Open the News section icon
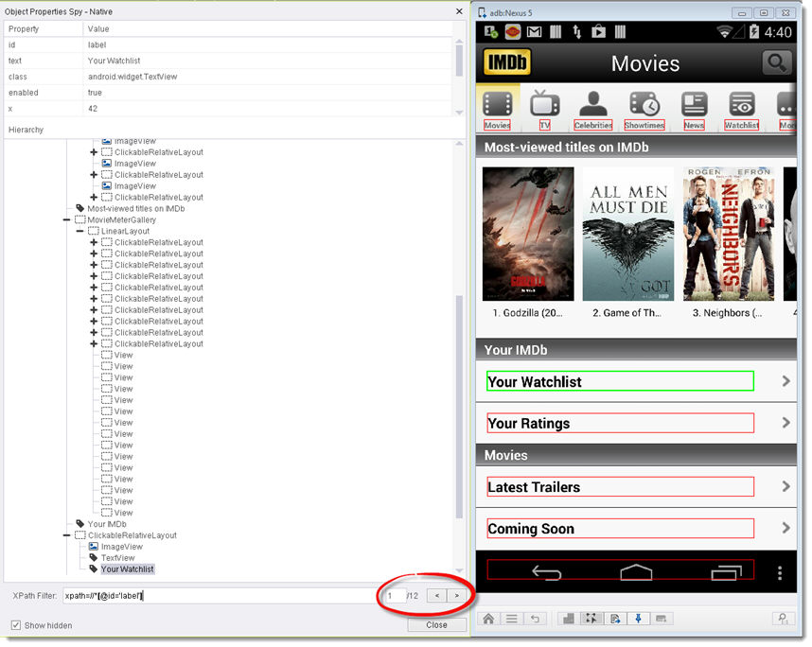The image size is (812, 647). pyautogui.click(x=694, y=104)
